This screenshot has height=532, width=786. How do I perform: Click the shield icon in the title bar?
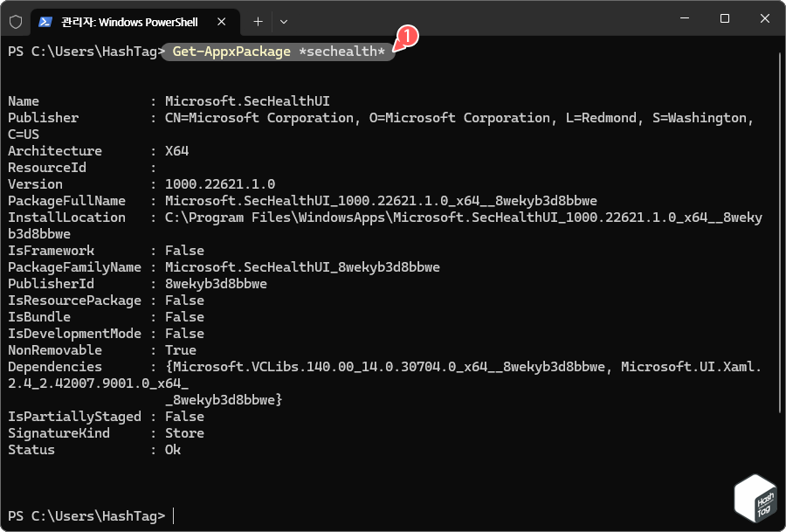pos(16,22)
